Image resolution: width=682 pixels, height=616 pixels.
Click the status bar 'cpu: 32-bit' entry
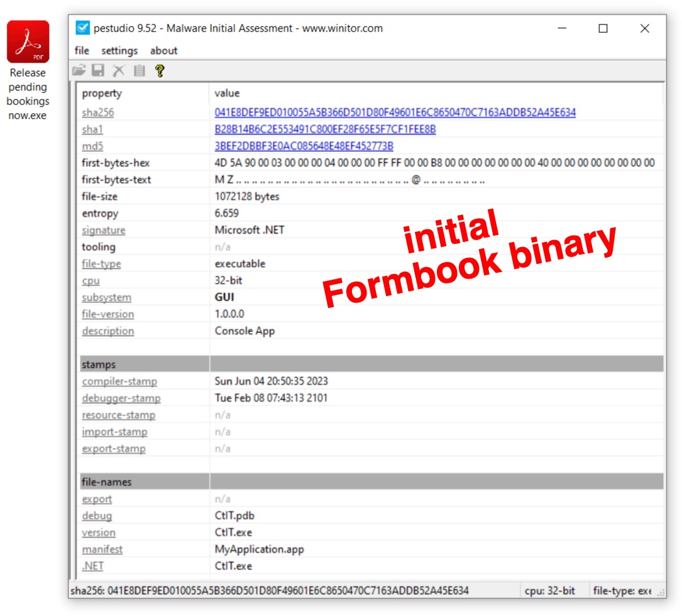pos(550,591)
